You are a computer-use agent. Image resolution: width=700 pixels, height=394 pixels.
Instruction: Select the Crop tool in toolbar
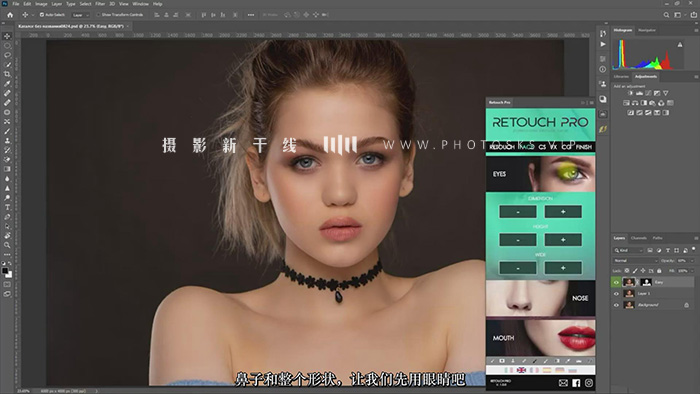click(x=7, y=74)
